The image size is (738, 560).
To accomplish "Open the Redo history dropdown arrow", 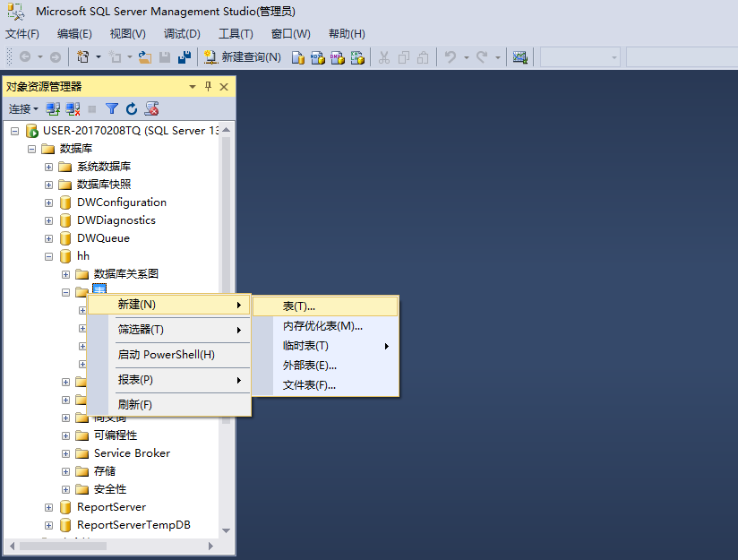I will [x=497, y=57].
